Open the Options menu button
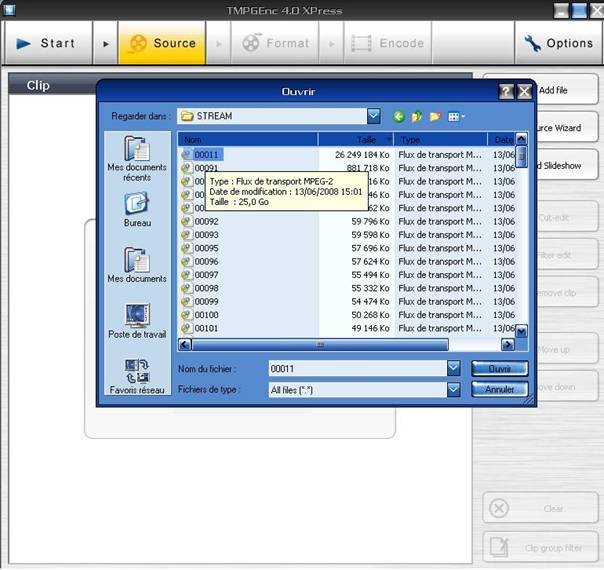This screenshot has height=570, width=604. [x=559, y=43]
